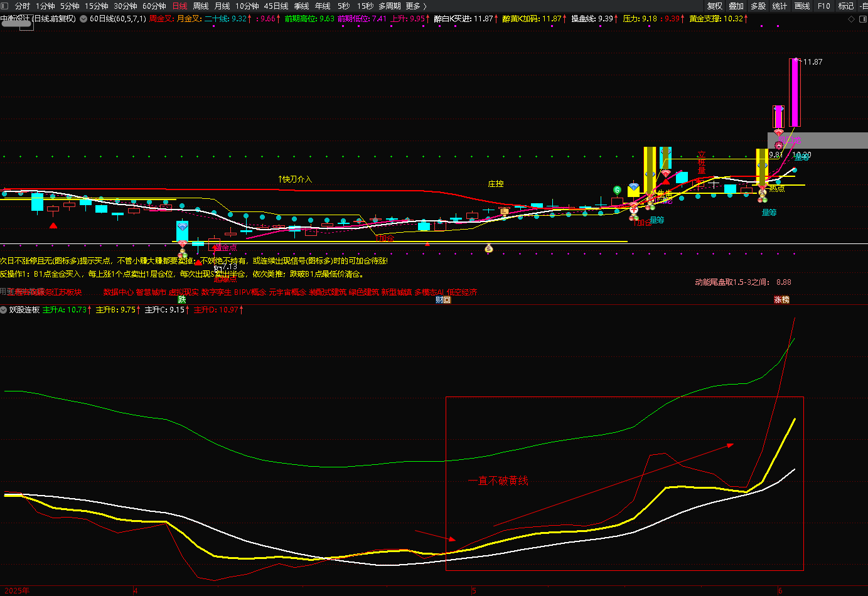The height and width of the screenshot is (596, 868).
Task: Click the 前期高位: 9.63 value
Action: [309, 19]
